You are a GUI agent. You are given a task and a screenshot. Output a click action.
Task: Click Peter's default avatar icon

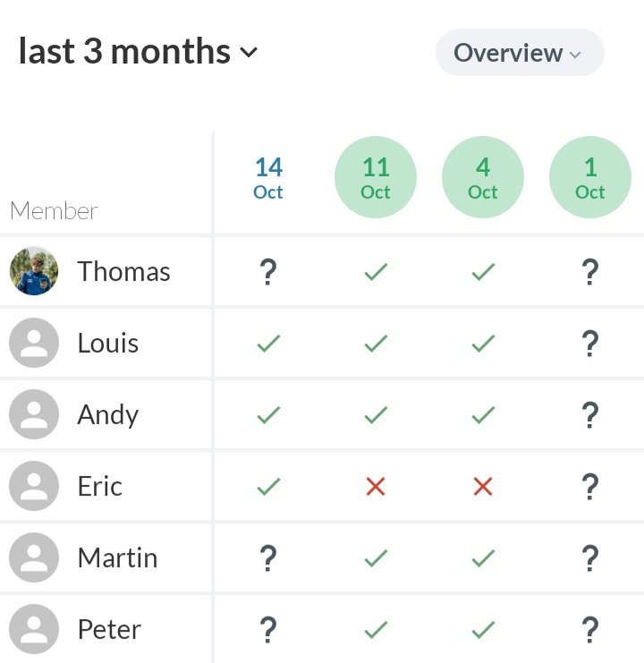point(34,629)
